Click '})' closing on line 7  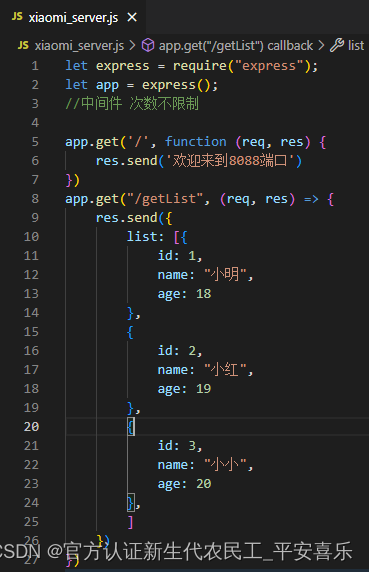coord(73,180)
